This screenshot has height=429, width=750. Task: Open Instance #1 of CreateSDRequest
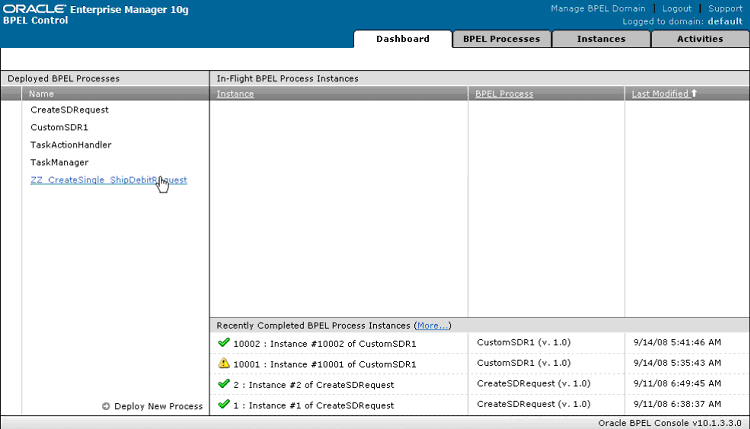[x=314, y=406]
